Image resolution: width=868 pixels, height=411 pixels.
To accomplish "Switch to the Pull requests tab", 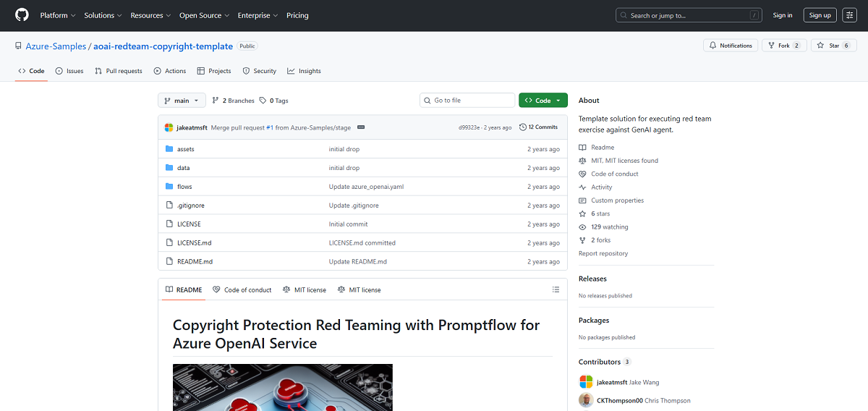I will pos(119,71).
